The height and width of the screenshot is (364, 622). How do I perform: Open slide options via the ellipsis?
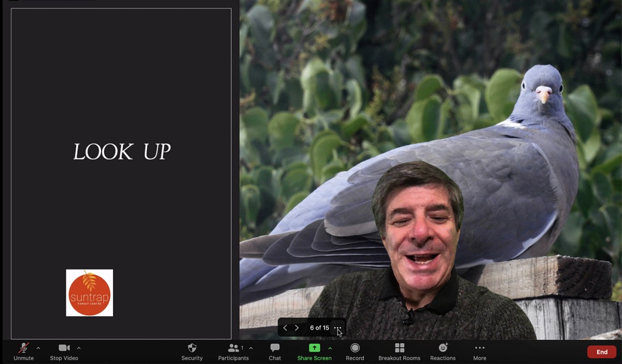338,327
